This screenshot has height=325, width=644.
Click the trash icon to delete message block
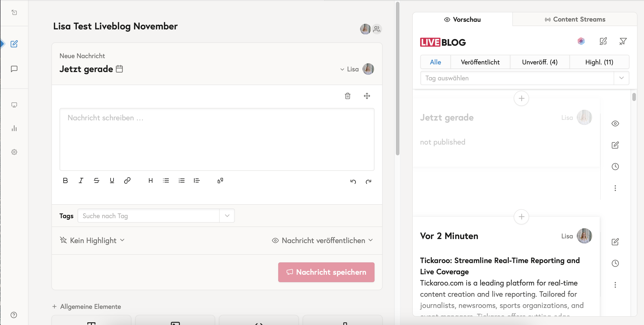(x=348, y=96)
